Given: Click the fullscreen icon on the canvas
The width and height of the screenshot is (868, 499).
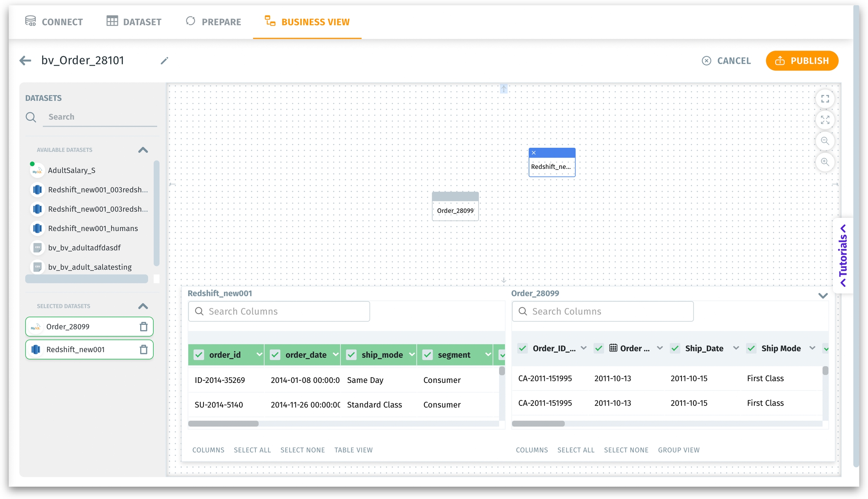Looking at the screenshot, I should coord(825,99).
